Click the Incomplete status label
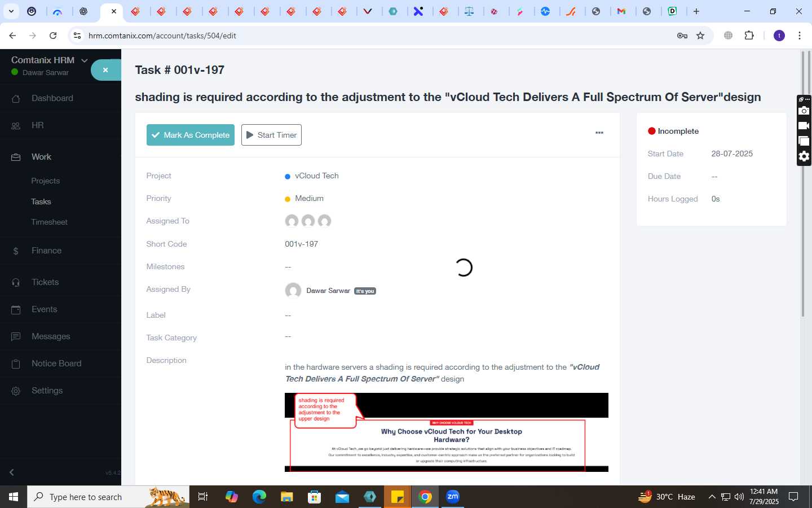812x508 pixels. click(x=678, y=131)
